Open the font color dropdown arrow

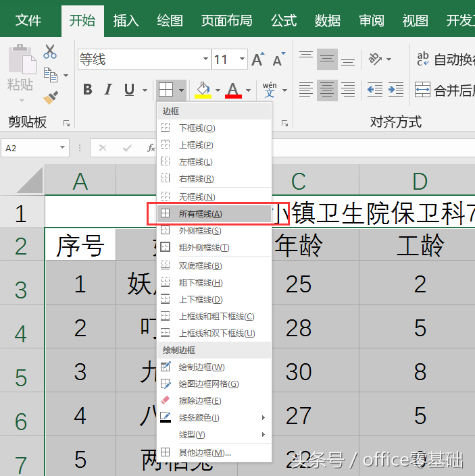coord(249,90)
